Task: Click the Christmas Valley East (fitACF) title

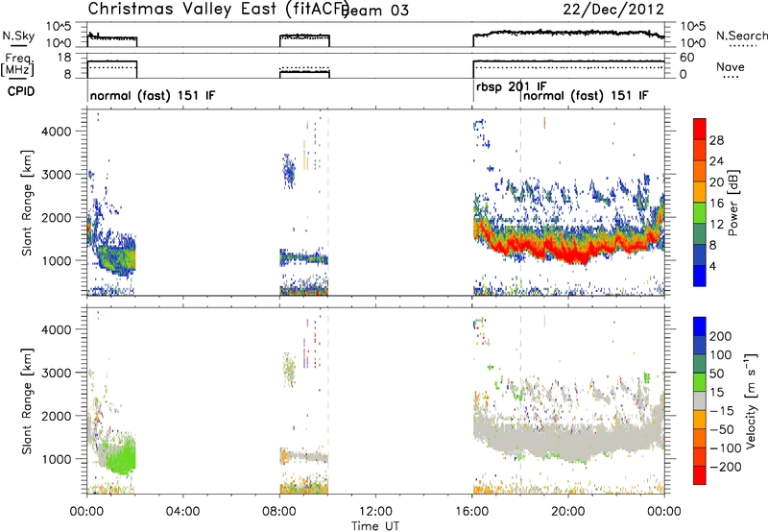Action: point(218,10)
